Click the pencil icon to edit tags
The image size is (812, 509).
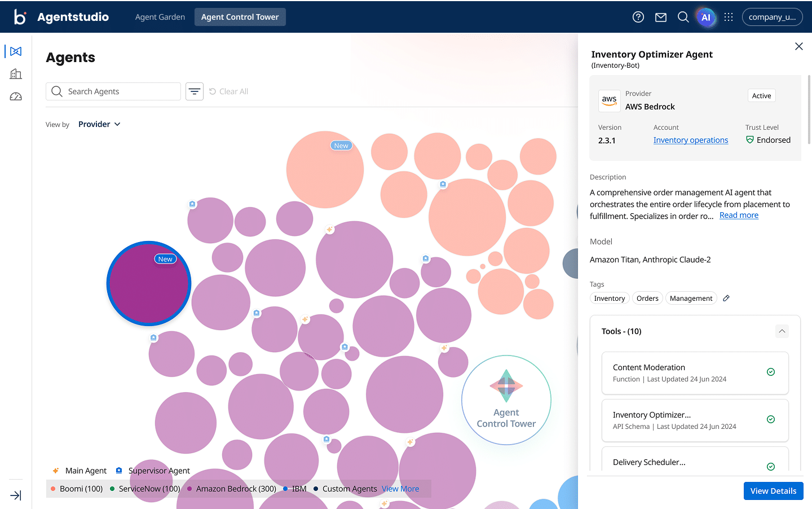(x=726, y=298)
